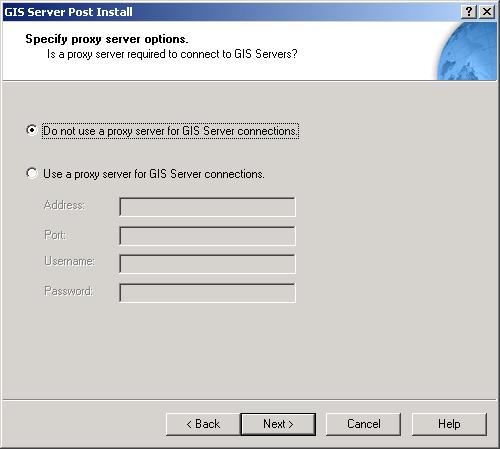The height and width of the screenshot is (449, 500).
Task: Click the 'Specify proxy server options.' heading
Action: coord(107,39)
